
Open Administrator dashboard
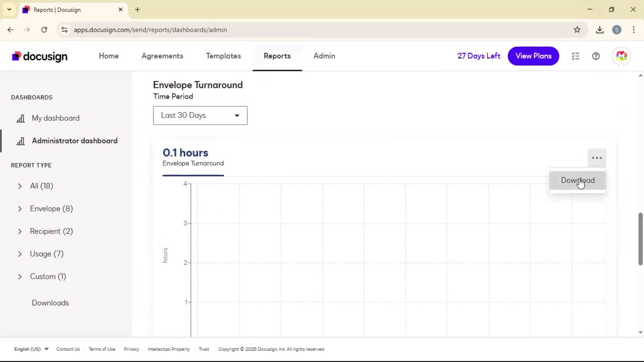[x=74, y=141]
